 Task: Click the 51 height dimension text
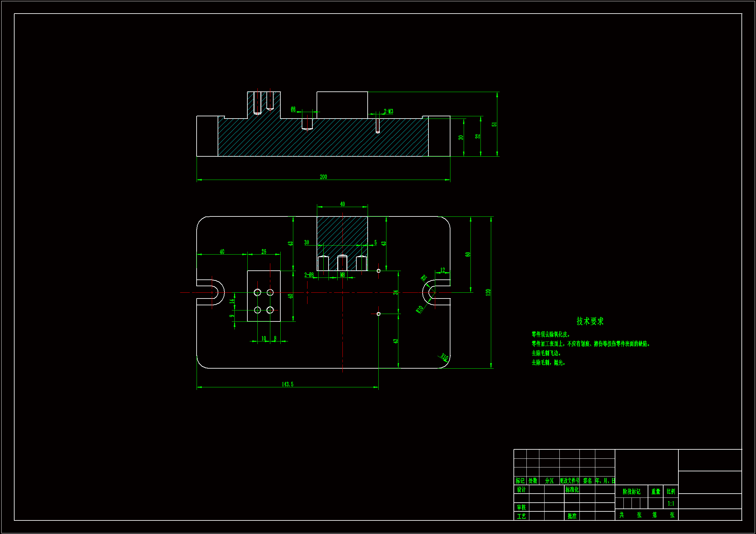494,124
